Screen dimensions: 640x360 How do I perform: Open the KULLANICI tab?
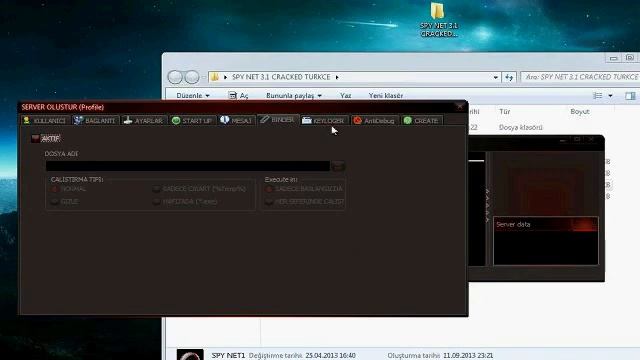click(x=45, y=120)
